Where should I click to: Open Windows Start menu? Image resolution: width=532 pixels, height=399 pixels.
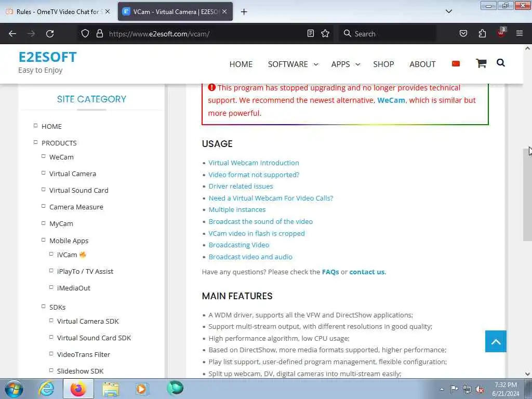[x=14, y=389]
